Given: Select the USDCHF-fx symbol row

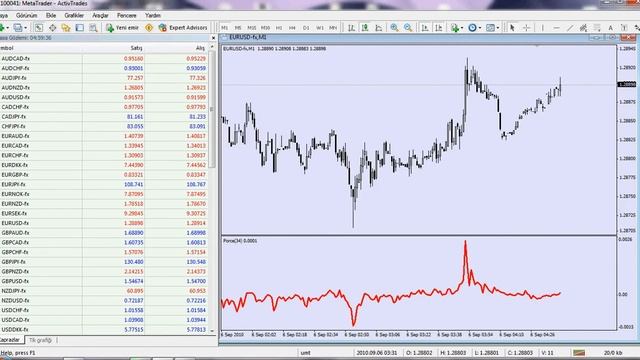Looking at the screenshot, I should click(104, 310).
